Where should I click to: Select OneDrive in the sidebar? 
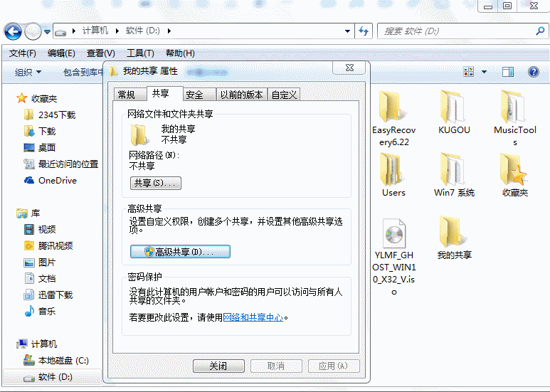pyautogui.click(x=50, y=181)
